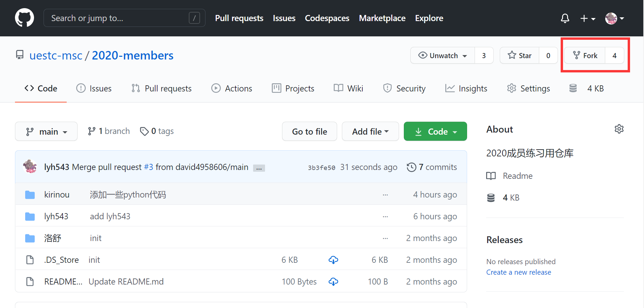The height and width of the screenshot is (308, 644).
Task: Open lyh543 committer avatar
Action: [30, 167]
